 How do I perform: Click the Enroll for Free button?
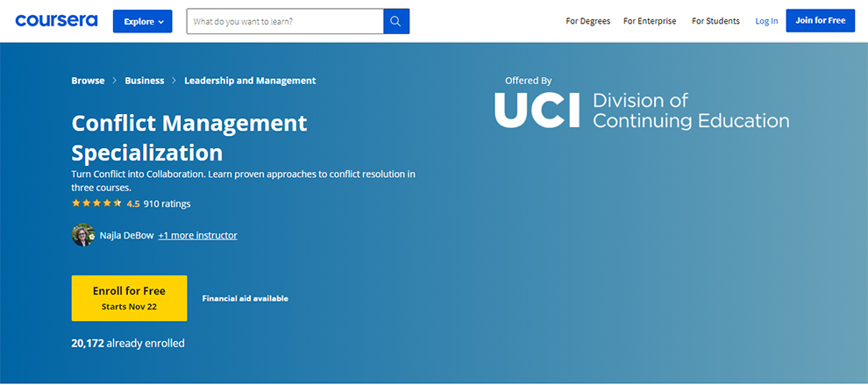coord(129,298)
